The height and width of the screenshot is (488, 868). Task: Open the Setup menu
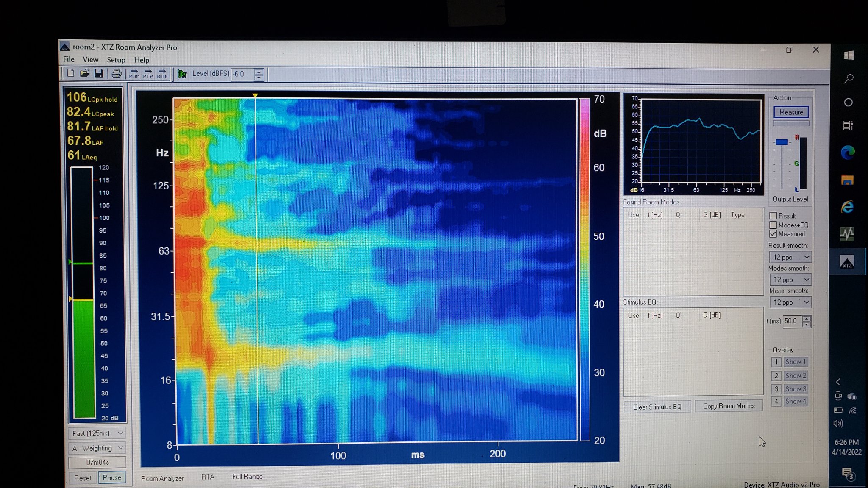[x=116, y=60]
